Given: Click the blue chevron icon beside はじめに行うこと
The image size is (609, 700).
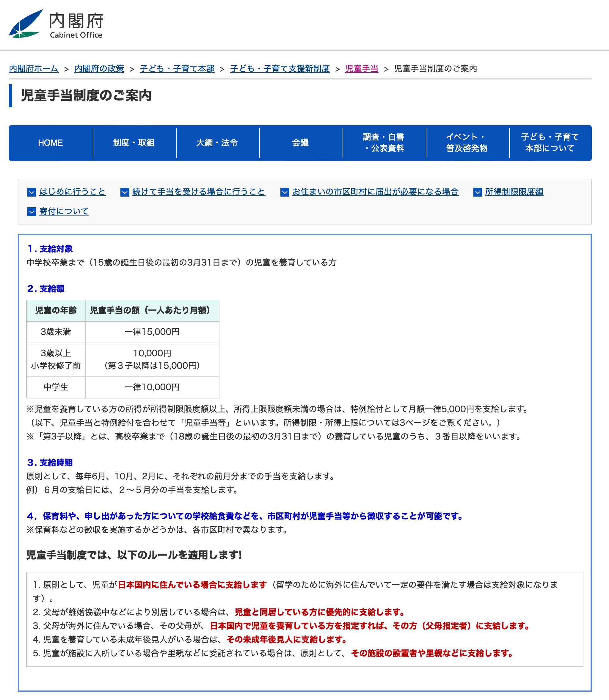Looking at the screenshot, I should pos(31,193).
